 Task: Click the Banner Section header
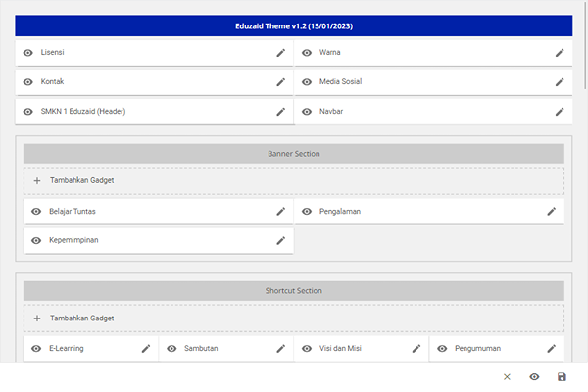pyautogui.click(x=293, y=154)
